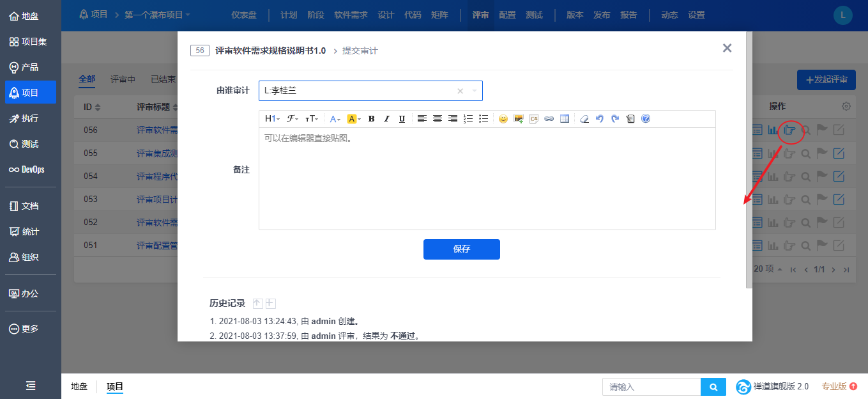The image size is (868, 399).
Task: Insert an image via the picture icon
Action: [x=519, y=119]
